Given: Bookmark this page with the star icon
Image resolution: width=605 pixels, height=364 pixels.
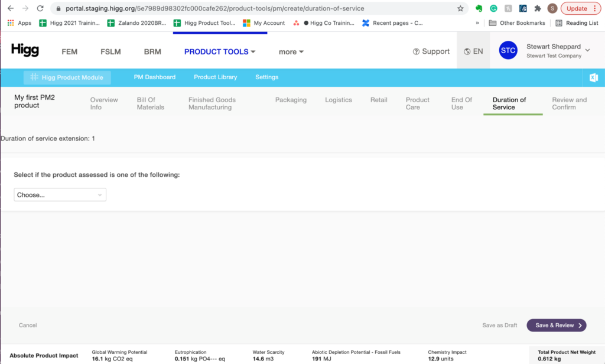Looking at the screenshot, I should (x=460, y=8).
